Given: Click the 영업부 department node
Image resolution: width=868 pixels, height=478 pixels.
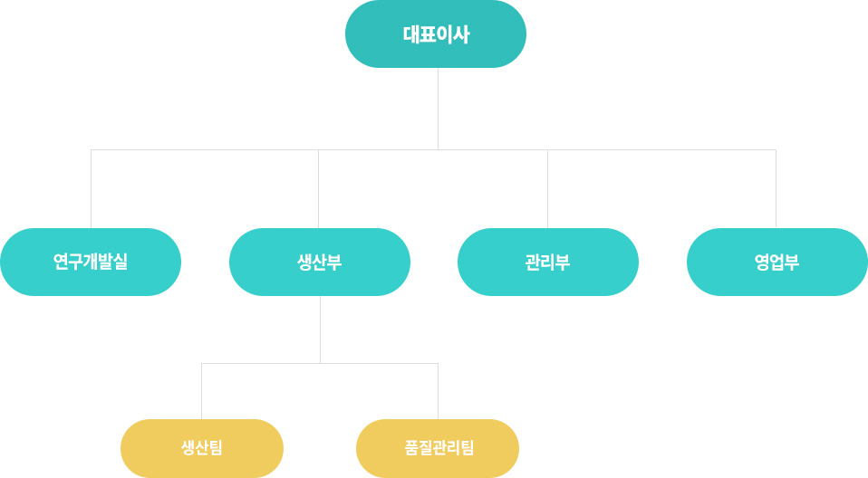Looking at the screenshot, I should coord(776,262).
